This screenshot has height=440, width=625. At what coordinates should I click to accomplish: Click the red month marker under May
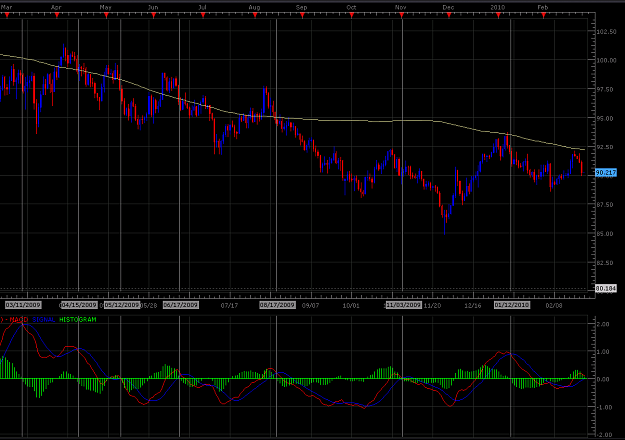point(106,15)
